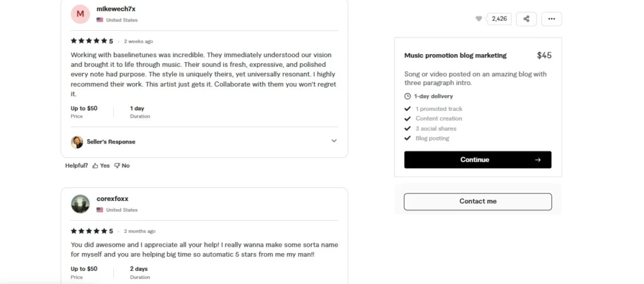The width and height of the screenshot is (644, 284).
Task: Open the three-dot more options menu
Action: point(552,19)
